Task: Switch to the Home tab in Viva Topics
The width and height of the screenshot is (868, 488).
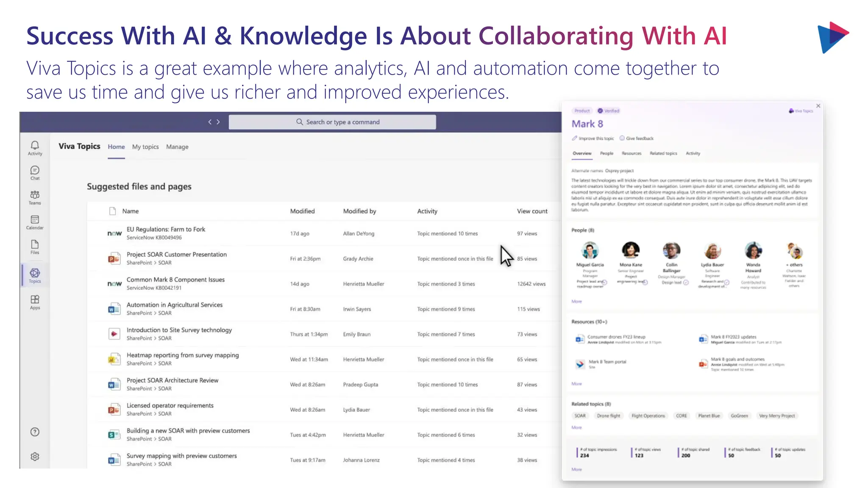Action: click(x=116, y=147)
